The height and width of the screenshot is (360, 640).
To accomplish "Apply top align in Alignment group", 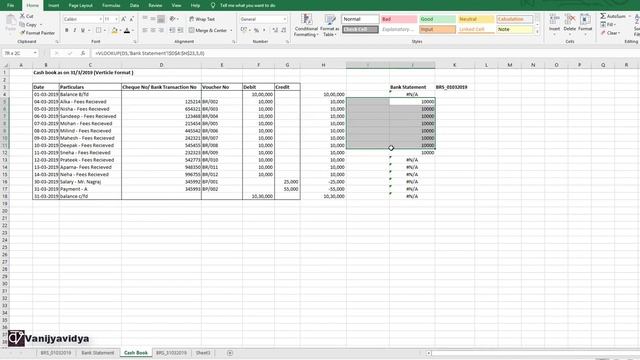I will [145, 19].
